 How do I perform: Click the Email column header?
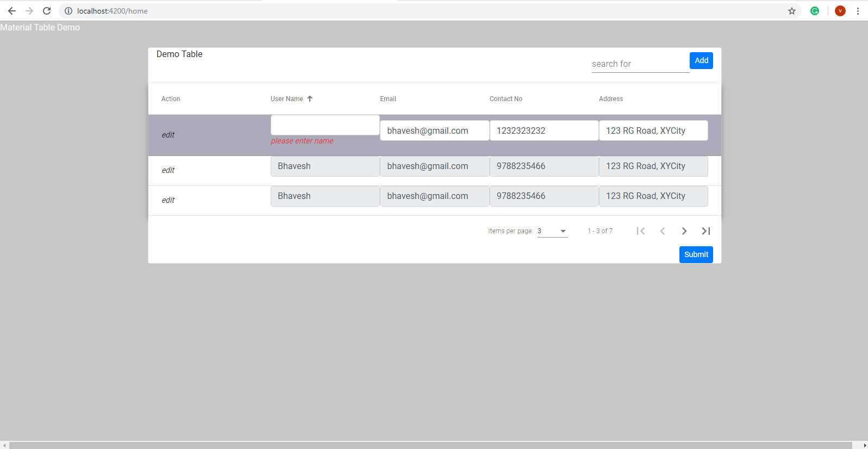click(388, 99)
